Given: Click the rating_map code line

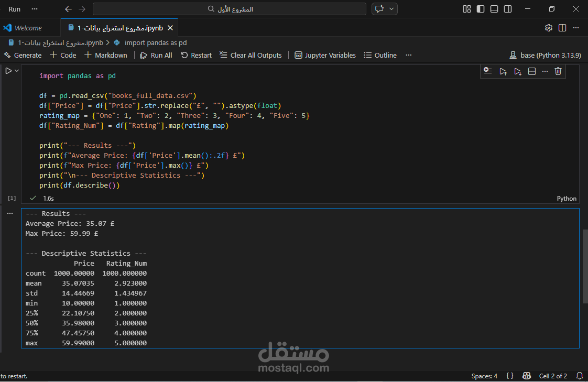Looking at the screenshot, I should point(175,115).
